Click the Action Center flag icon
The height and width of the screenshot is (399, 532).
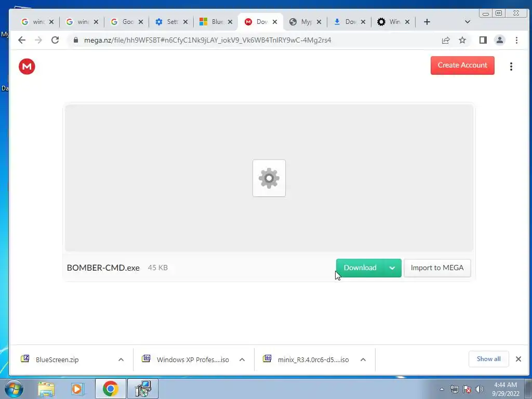pos(467,389)
